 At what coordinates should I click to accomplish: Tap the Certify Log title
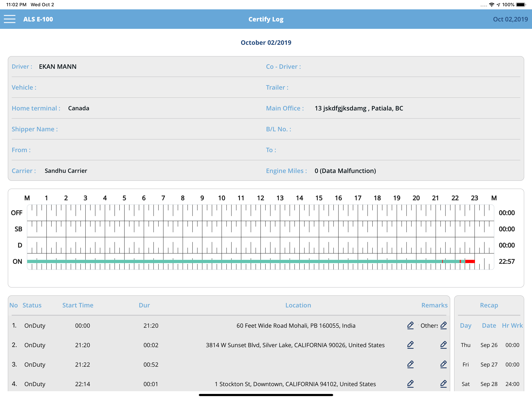(266, 19)
